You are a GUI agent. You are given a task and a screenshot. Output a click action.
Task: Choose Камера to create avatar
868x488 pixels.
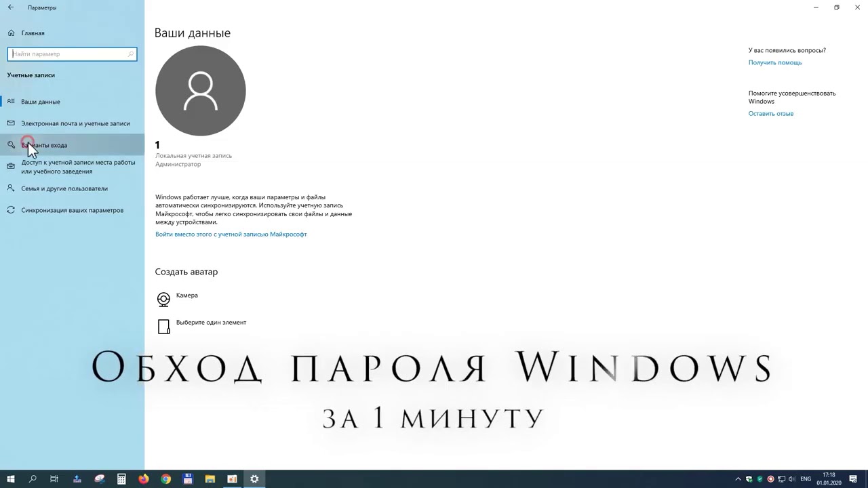[177, 298]
